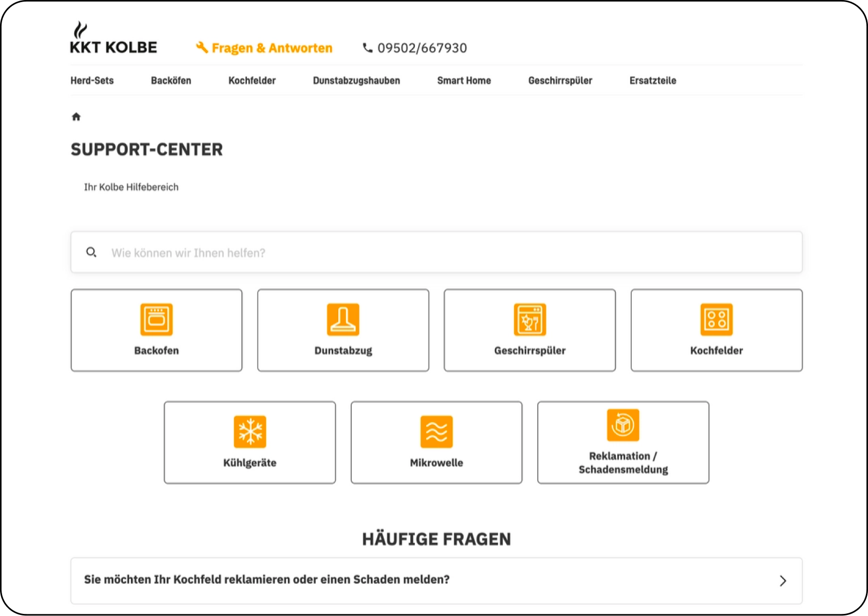This screenshot has width=868, height=616.
Task: Select the Kühlgeräte card label
Action: click(250, 463)
